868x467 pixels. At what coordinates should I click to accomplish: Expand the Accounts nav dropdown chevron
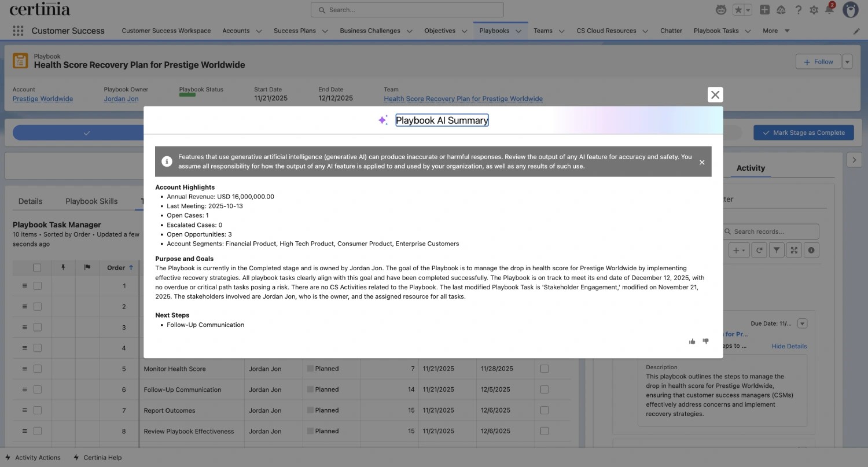coord(259,31)
